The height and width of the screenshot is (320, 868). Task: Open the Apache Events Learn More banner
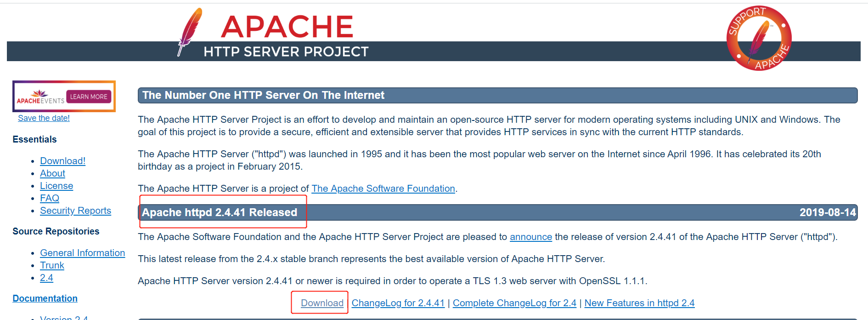[x=64, y=96]
